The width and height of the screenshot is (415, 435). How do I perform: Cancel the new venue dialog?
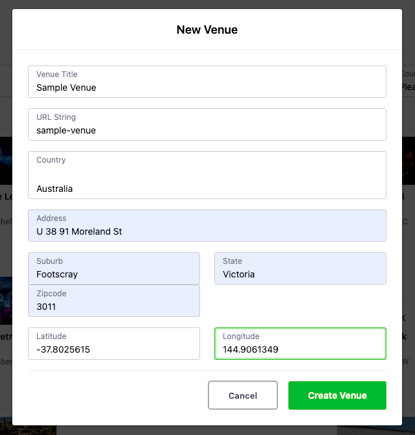[243, 395]
